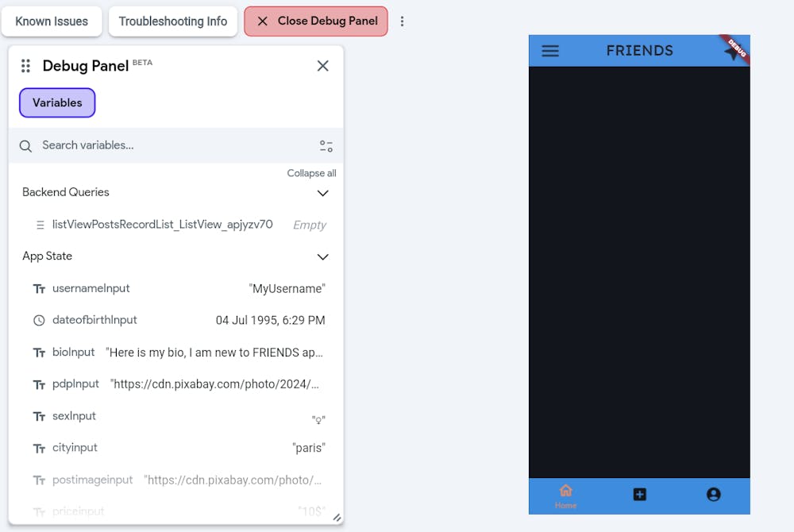Select usernameInput variable
The width and height of the screenshot is (794, 532).
175,288
